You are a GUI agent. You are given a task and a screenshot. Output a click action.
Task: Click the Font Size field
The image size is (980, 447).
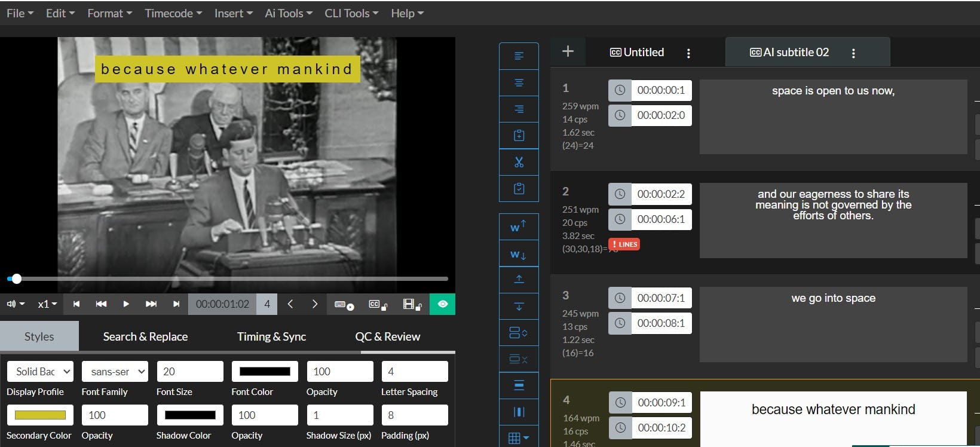click(190, 372)
